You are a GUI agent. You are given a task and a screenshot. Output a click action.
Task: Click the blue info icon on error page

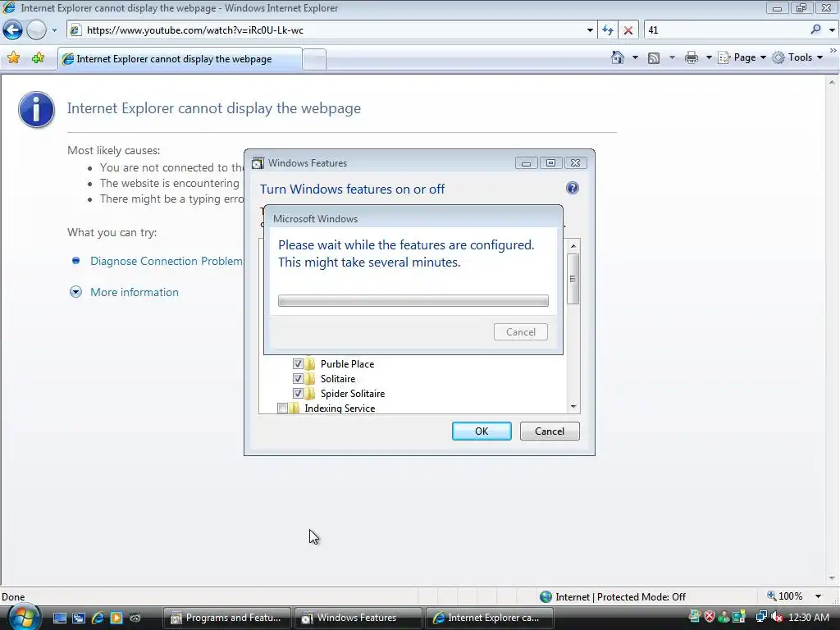(36, 109)
